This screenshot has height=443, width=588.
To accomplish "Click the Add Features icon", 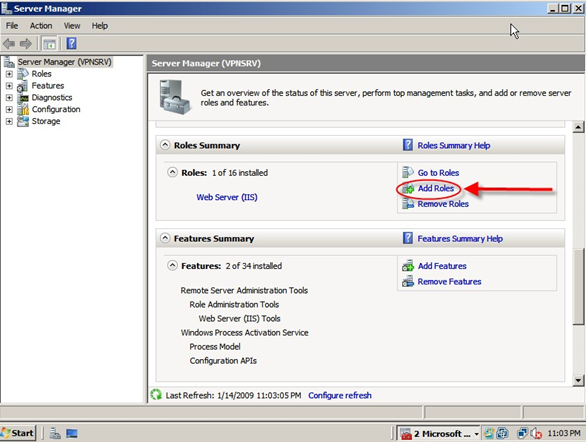I will [x=408, y=266].
